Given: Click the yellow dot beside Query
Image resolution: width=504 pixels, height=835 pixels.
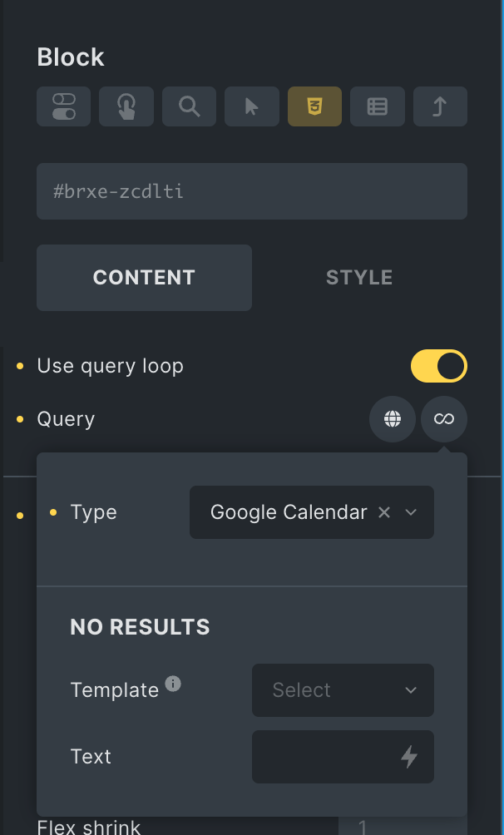Looking at the screenshot, I should tap(19, 420).
